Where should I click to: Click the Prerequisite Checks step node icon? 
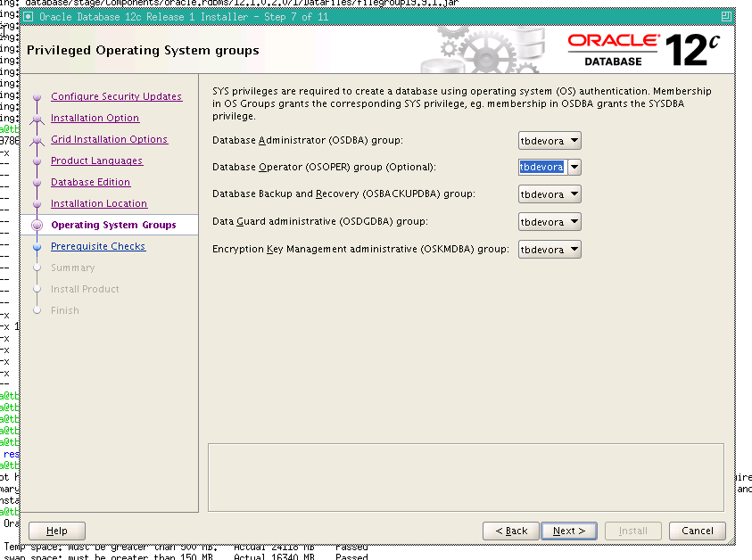[x=37, y=246]
